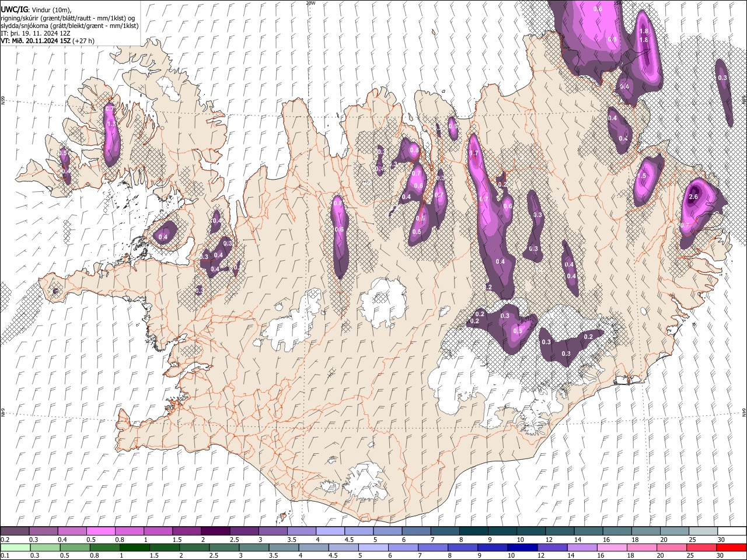Click the white 30 swatch in the snow scale
The height and width of the screenshot is (560, 747).
tap(732, 531)
